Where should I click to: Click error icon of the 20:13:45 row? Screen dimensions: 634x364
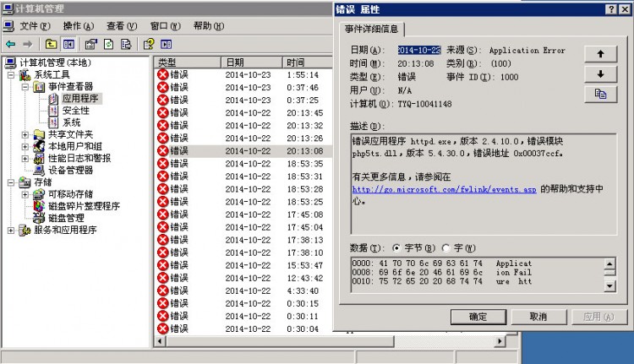coord(162,112)
